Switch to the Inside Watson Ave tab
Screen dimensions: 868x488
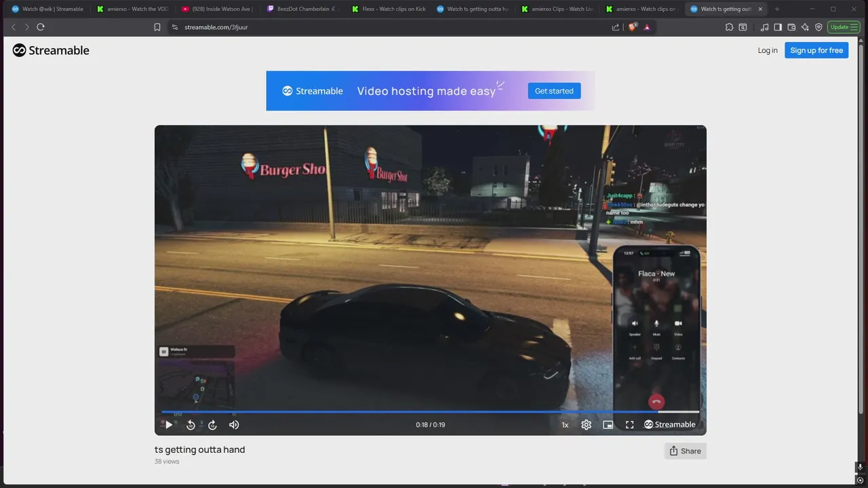(217, 9)
